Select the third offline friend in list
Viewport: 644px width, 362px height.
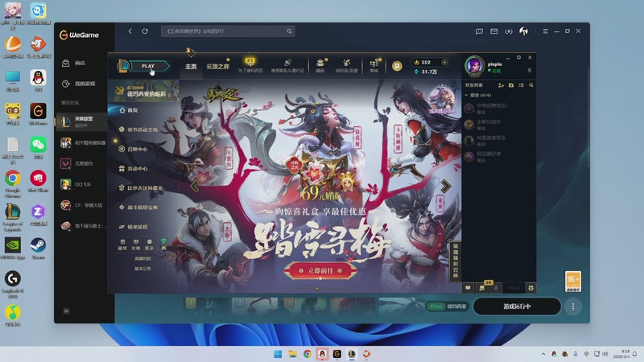coord(499,140)
